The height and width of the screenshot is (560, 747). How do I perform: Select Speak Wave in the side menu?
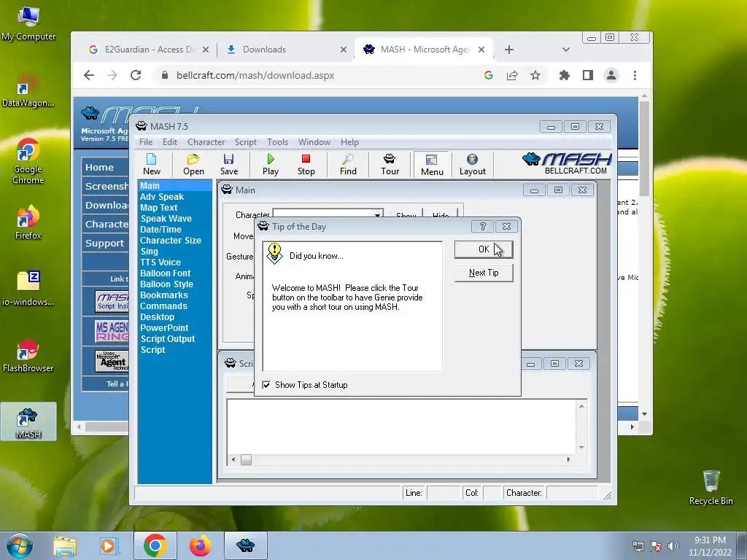coord(166,219)
